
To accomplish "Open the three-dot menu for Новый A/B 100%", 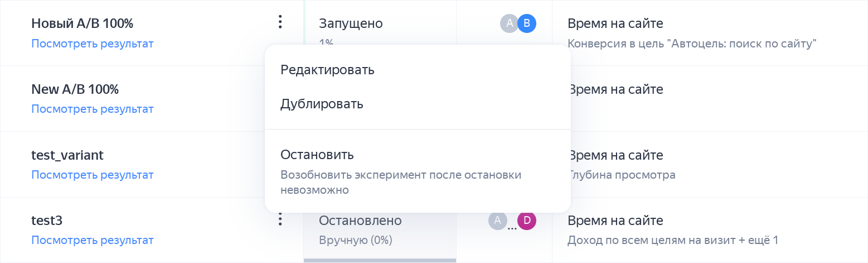I will pyautogui.click(x=280, y=22).
